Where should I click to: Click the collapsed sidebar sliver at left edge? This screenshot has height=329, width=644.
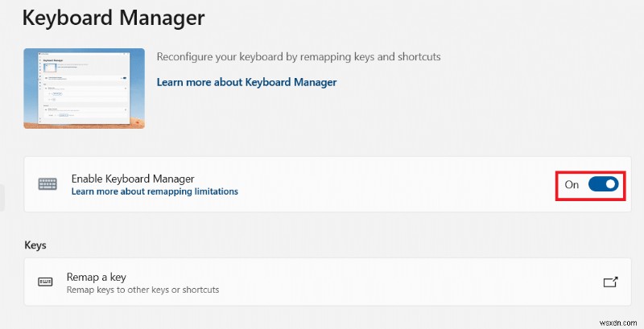tap(2, 198)
